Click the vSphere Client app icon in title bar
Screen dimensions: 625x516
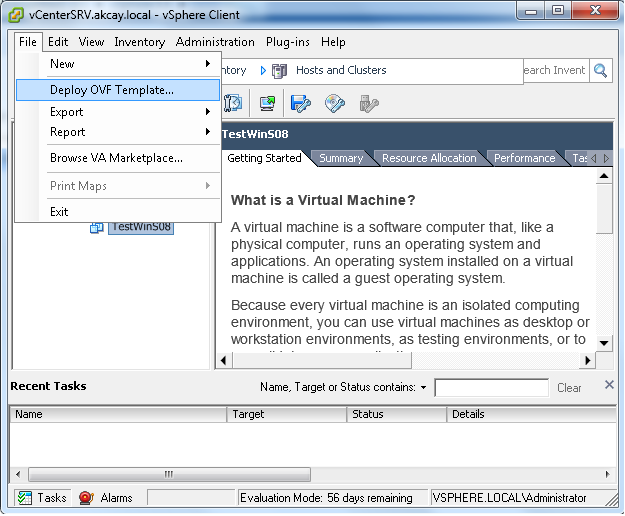click(16, 15)
